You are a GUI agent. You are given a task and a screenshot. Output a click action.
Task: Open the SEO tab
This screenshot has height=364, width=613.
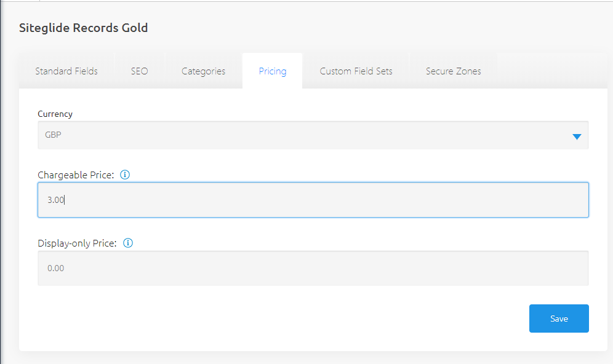(x=140, y=71)
